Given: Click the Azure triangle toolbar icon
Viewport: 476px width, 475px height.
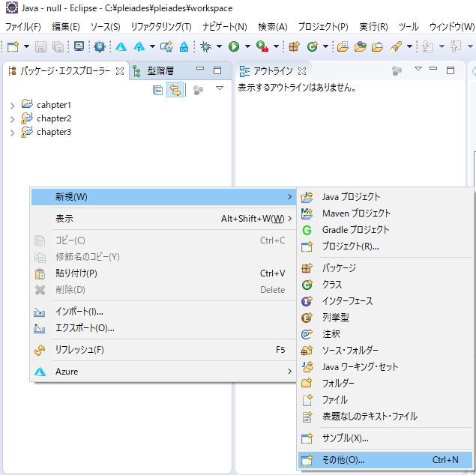Looking at the screenshot, I should coord(121,46).
